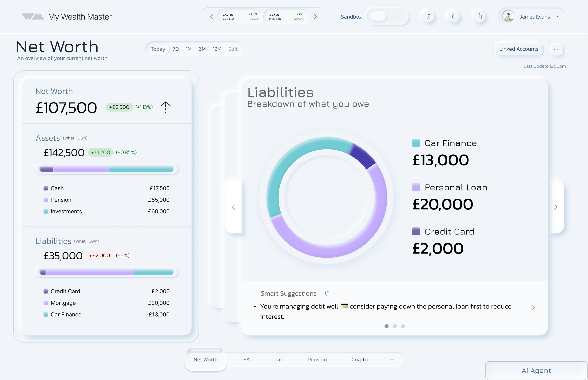Click the share export icon
Screen dimensions: 588x380
tap(479, 17)
